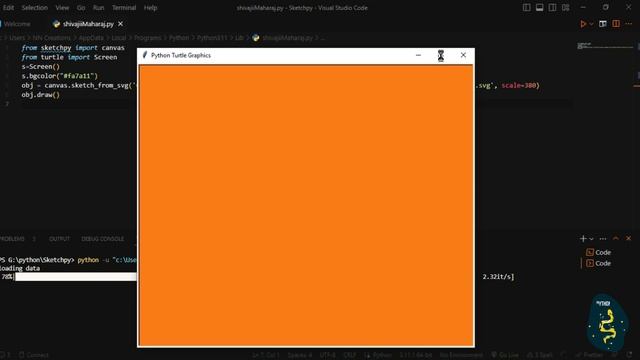Close the shivajiMaharaj.py tab
The height and width of the screenshot is (360, 640).
pos(120,24)
